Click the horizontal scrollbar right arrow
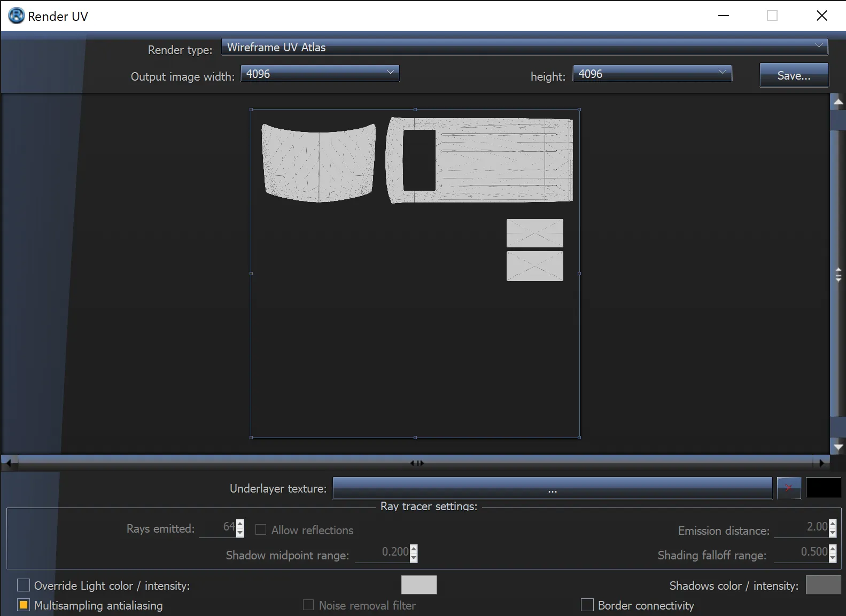846x616 pixels. (822, 463)
